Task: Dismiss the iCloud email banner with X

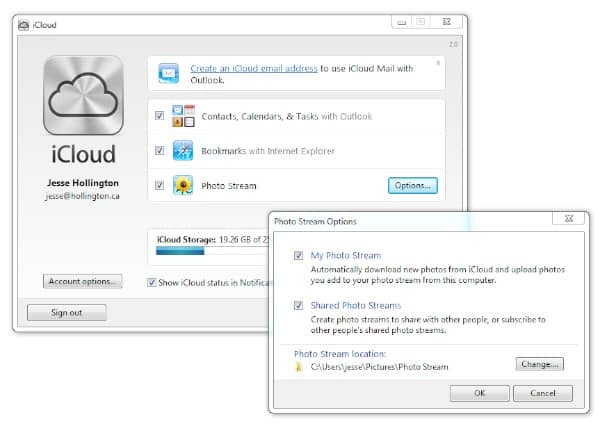Action: (437, 62)
